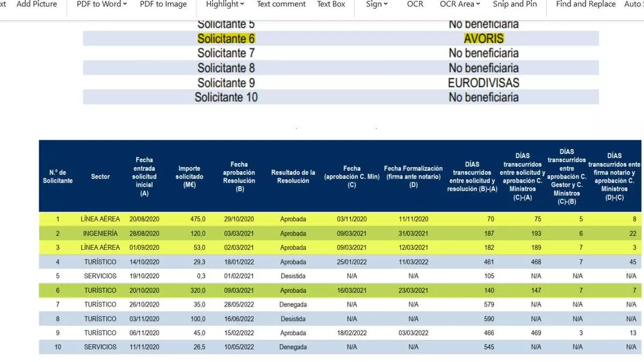Click the highlighted AVORIS cell

pyautogui.click(x=484, y=39)
